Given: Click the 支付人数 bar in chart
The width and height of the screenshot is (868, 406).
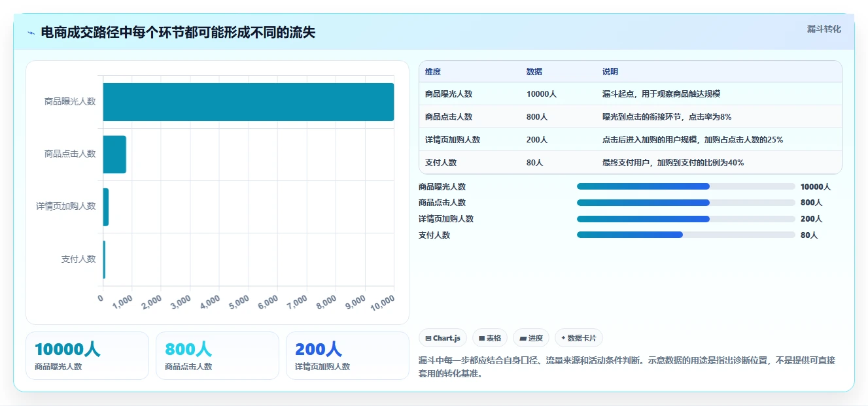Looking at the screenshot, I should (x=104, y=260).
